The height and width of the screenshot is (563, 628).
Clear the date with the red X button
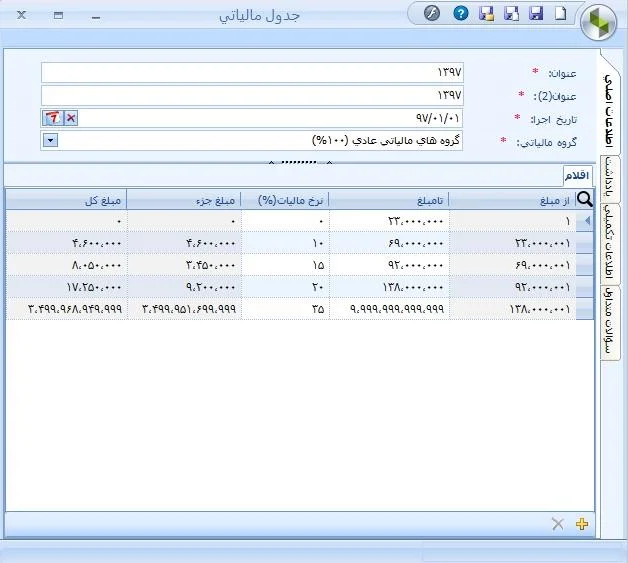tap(71, 118)
